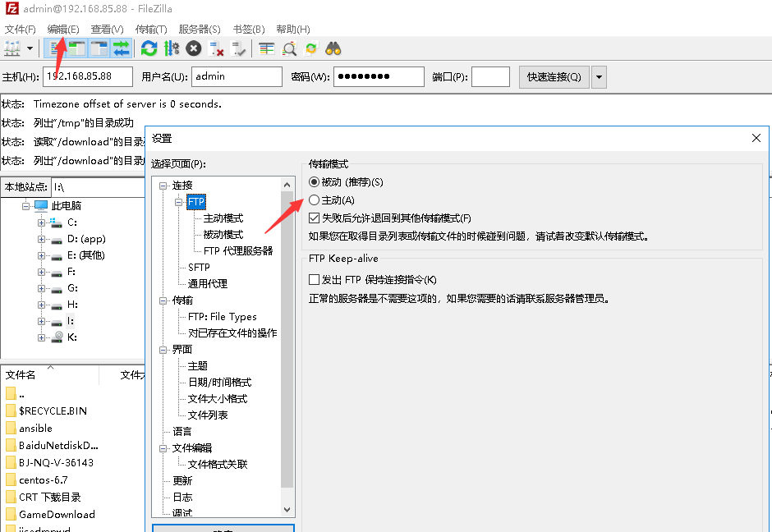The image size is (772, 532).
Task: Open Site Manager dropdown arrow
Action: click(30, 48)
